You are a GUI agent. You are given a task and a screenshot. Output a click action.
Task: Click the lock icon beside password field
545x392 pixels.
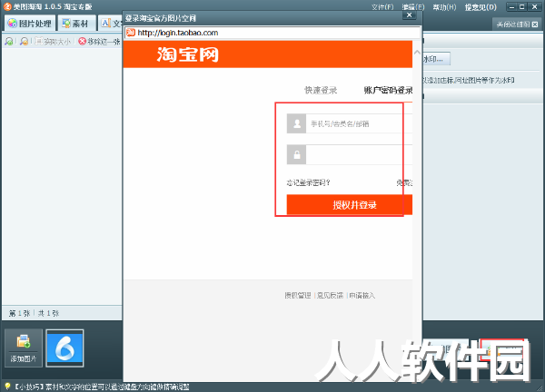pyautogui.click(x=296, y=154)
